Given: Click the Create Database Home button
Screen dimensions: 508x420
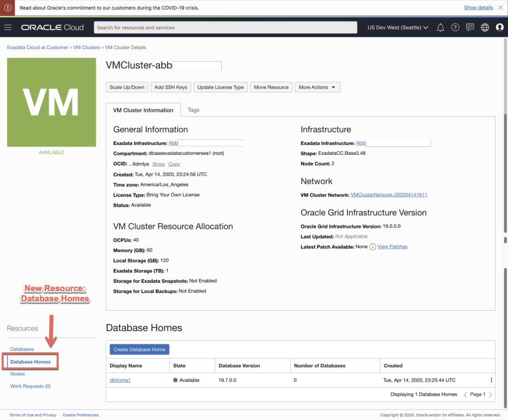Looking at the screenshot, I should (139, 349).
